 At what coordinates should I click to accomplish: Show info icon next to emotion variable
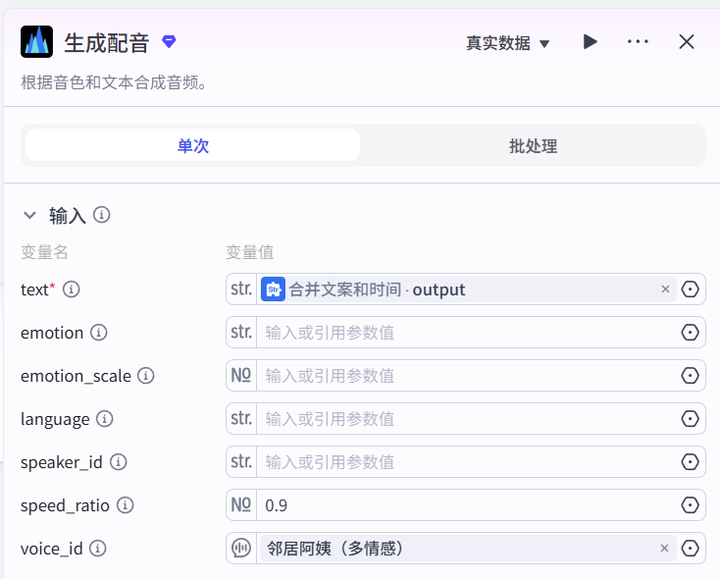[99, 332]
